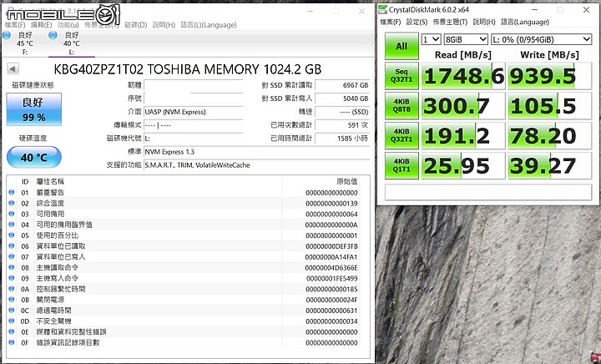Click the 4KiB Q1T1 write bar 39.27

click(549, 165)
